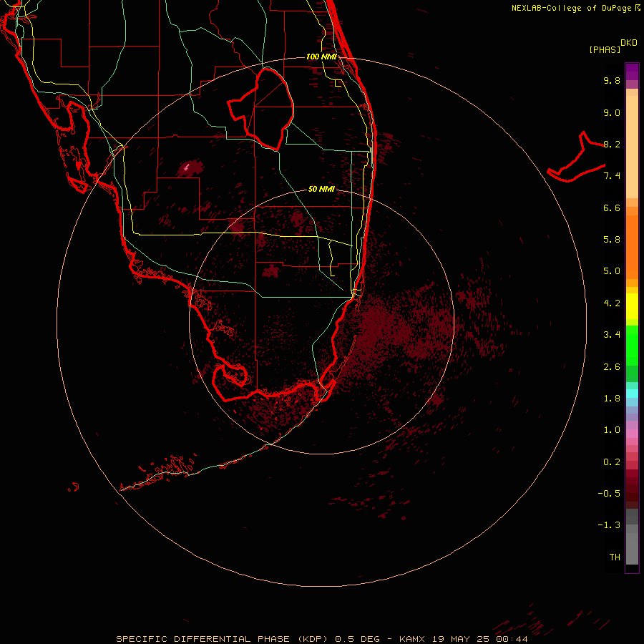Select the 9.0 value on color scale
The height and width of the screenshot is (644, 644).
coord(612,112)
